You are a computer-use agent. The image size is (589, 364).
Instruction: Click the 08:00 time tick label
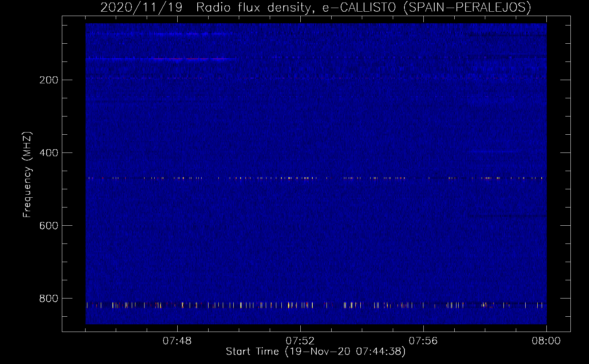pos(546,341)
